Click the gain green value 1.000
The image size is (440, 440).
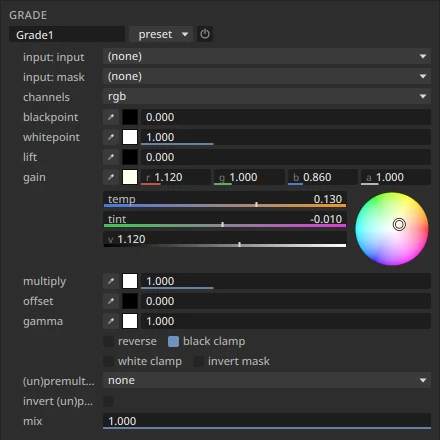tap(249, 177)
